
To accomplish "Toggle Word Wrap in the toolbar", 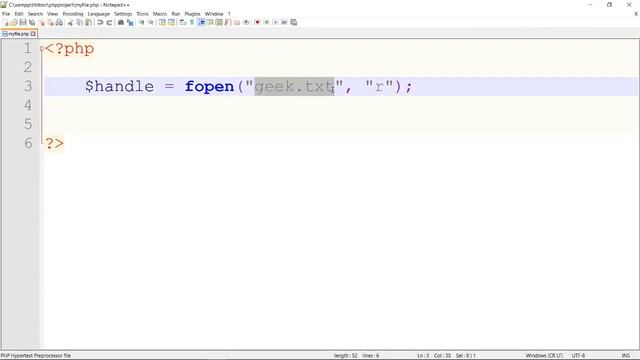I will pos(183,22).
